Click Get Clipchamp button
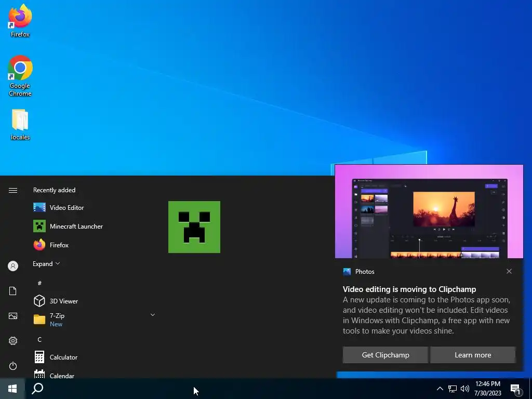Image resolution: width=532 pixels, height=399 pixels. [385, 355]
